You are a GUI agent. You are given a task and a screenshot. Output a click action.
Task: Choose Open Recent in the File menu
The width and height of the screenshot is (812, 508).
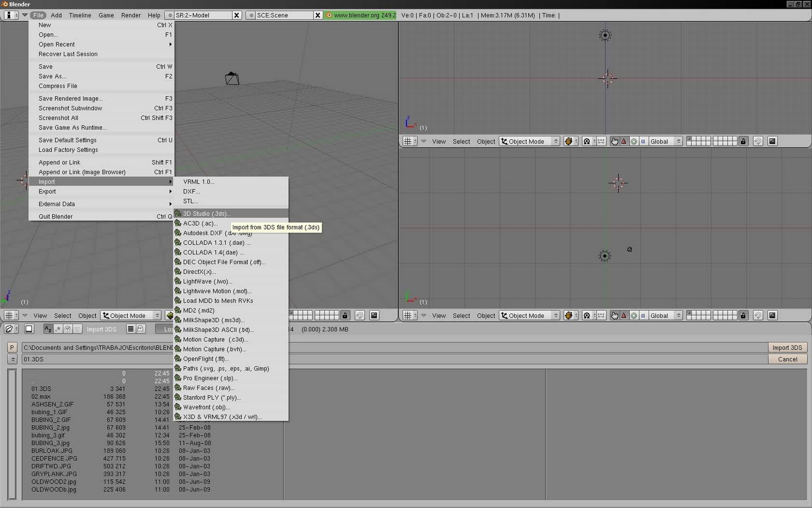101,45
